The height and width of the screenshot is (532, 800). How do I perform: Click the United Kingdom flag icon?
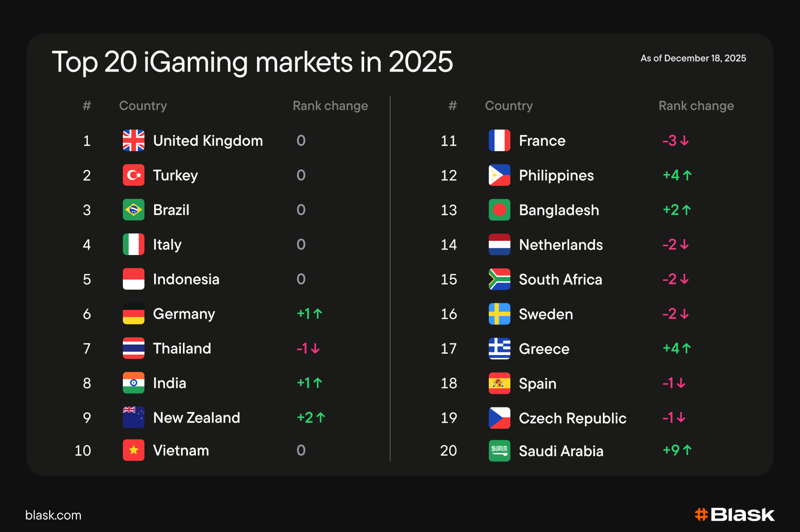[133, 140]
